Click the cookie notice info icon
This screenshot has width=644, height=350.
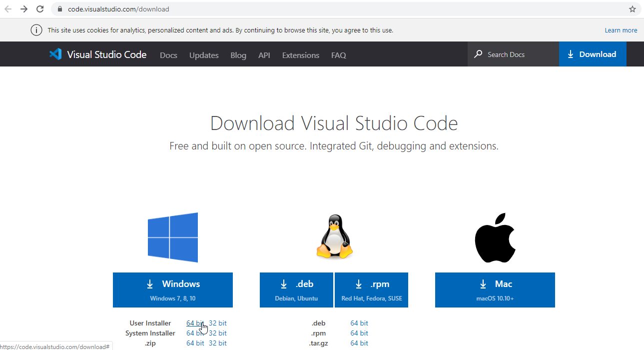point(36,30)
